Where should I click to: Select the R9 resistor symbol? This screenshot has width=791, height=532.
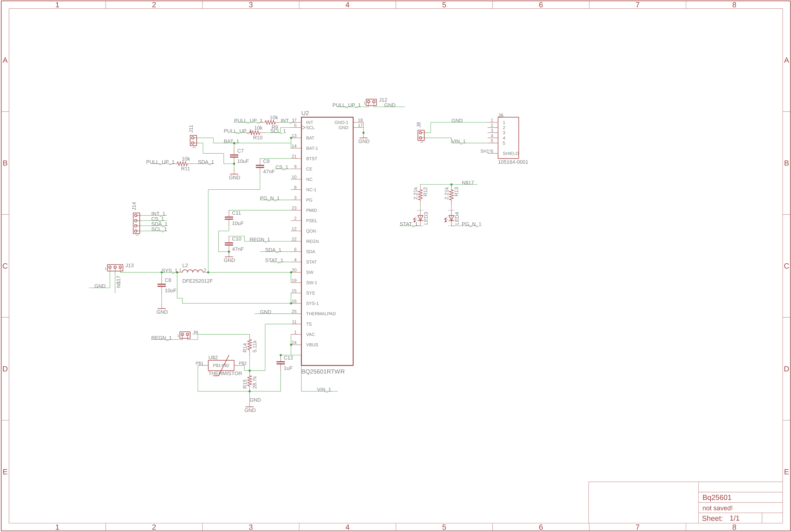270,122
